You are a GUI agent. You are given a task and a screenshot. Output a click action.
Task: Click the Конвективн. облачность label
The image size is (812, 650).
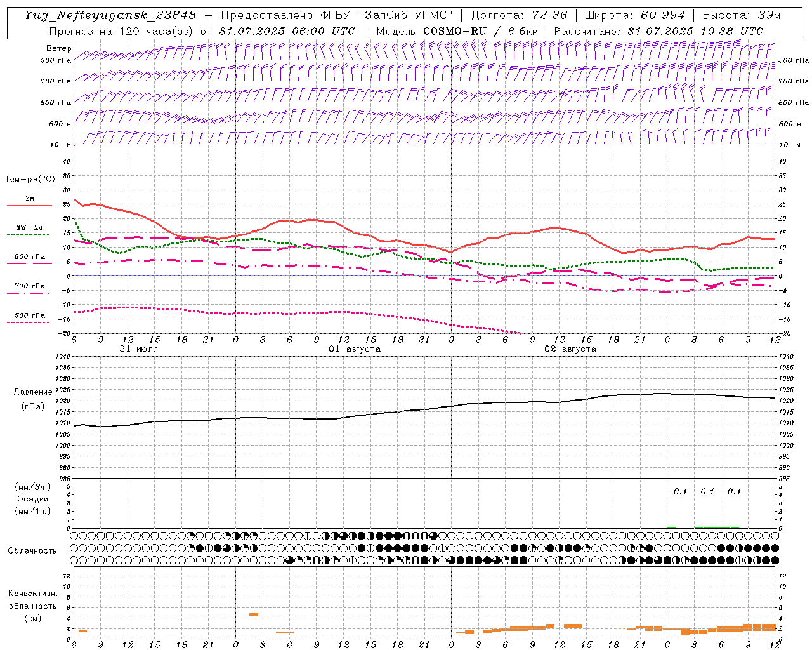tap(33, 599)
